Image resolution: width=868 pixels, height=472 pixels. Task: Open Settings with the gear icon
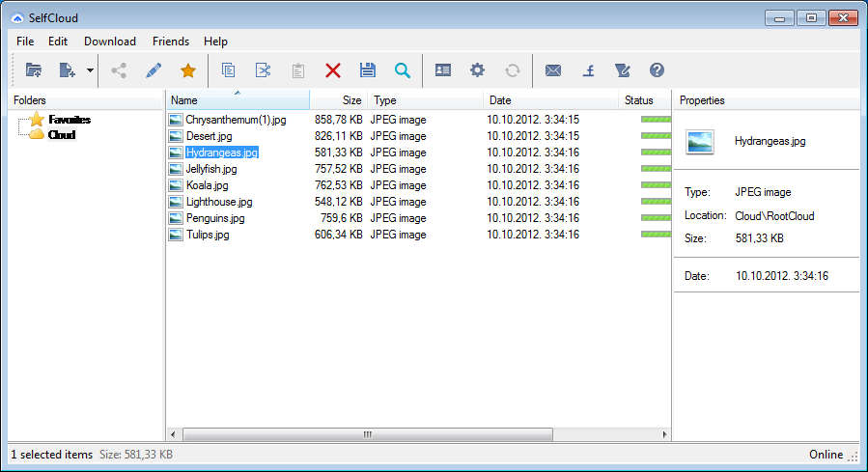click(477, 70)
